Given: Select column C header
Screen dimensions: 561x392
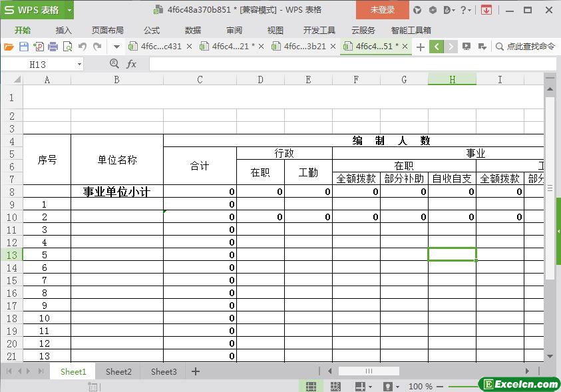Looking at the screenshot, I should point(200,79).
